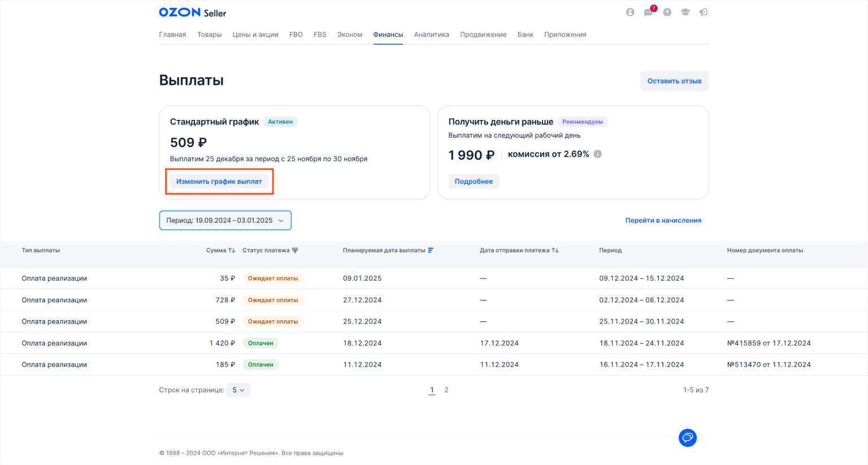
Task: Open the Период date range dropdown
Action: pos(225,221)
